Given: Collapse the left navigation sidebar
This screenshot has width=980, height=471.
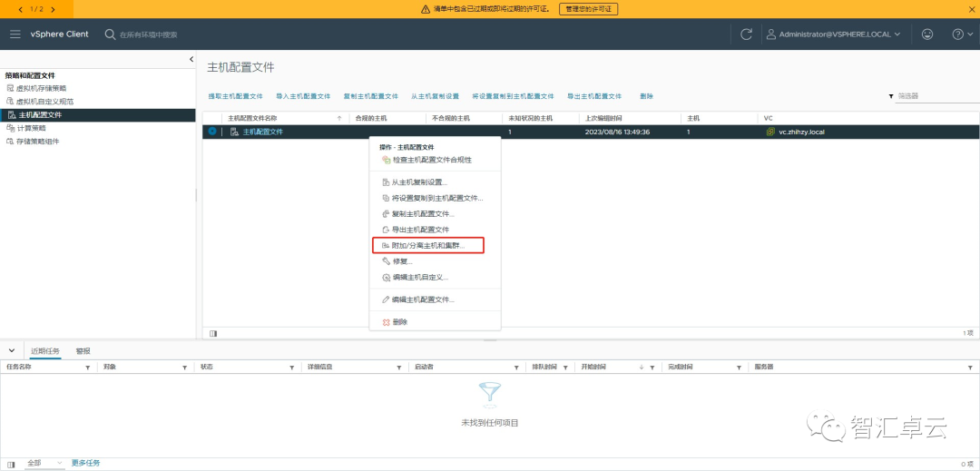Looking at the screenshot, I should (191, 59).
